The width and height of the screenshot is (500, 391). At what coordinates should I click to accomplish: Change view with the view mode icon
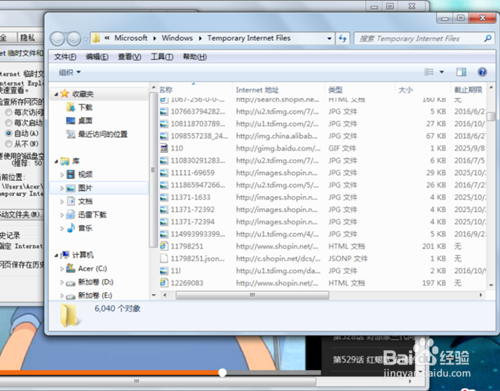pyautogui.click(x=429, y=72)
